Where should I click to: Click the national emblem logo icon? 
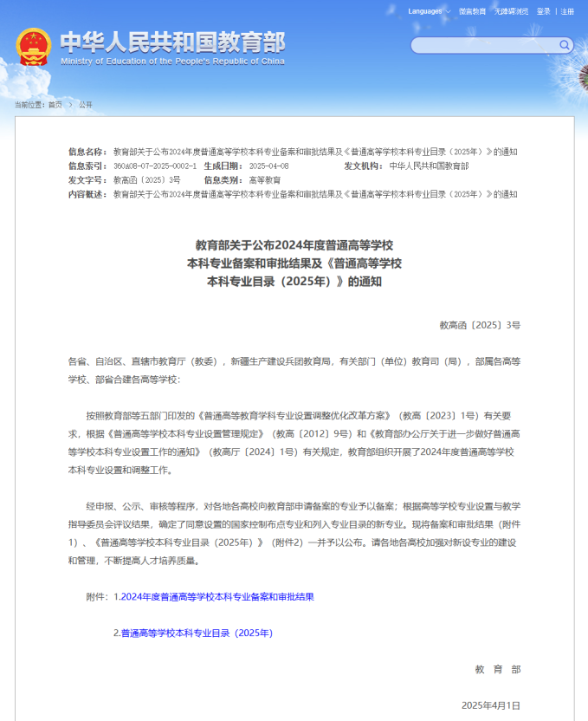33,47
